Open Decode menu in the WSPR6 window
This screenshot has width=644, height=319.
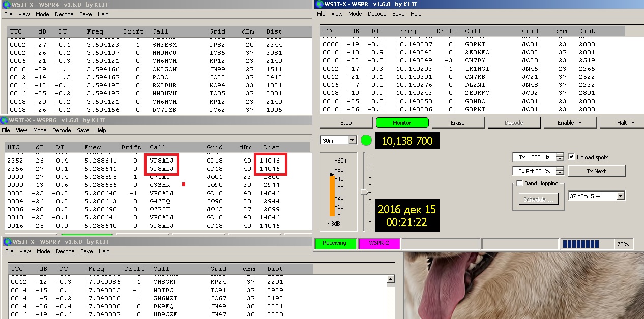tap(62, 130)
